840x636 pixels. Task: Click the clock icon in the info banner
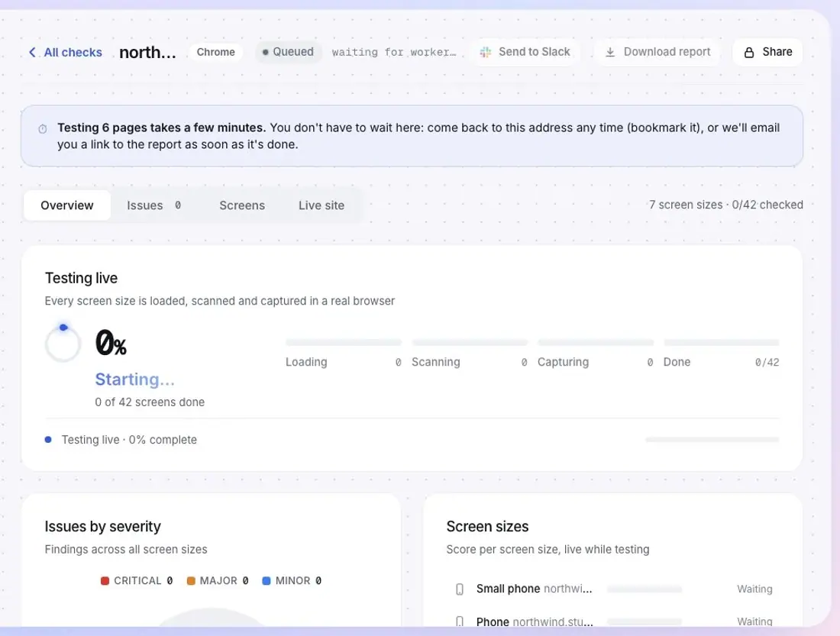pyautogui.click(x=43, y=128)
